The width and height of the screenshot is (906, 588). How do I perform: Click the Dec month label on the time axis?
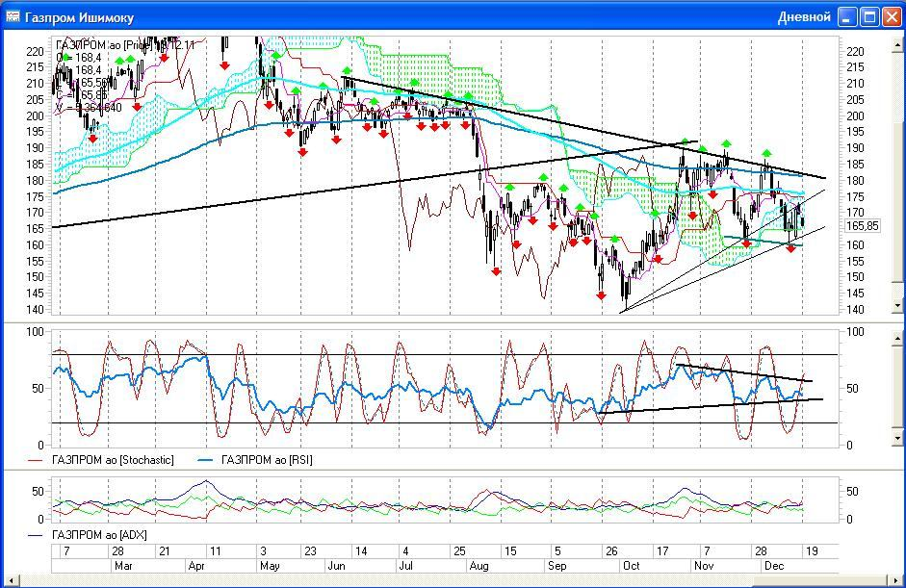click(x=774, y=566)
